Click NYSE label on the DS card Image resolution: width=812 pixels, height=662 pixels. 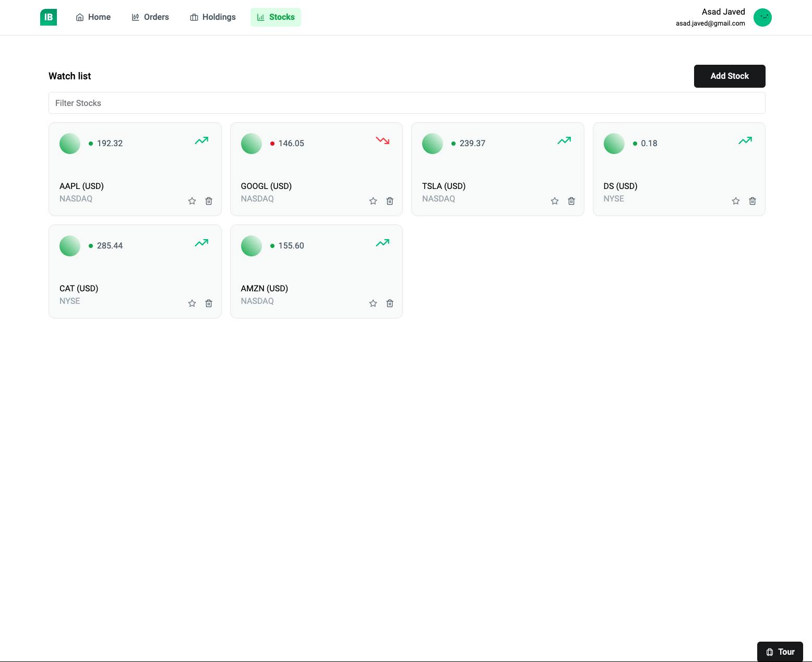tap(614, 199)
